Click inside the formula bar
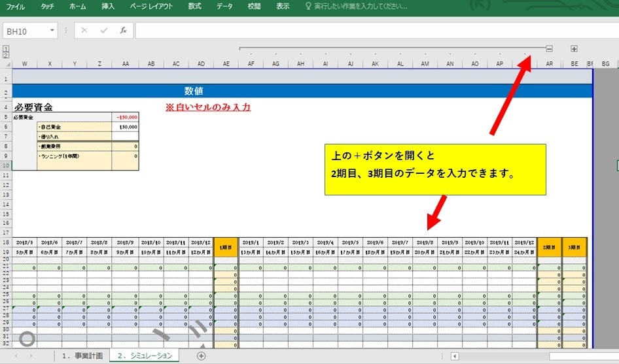 [377, 31]
